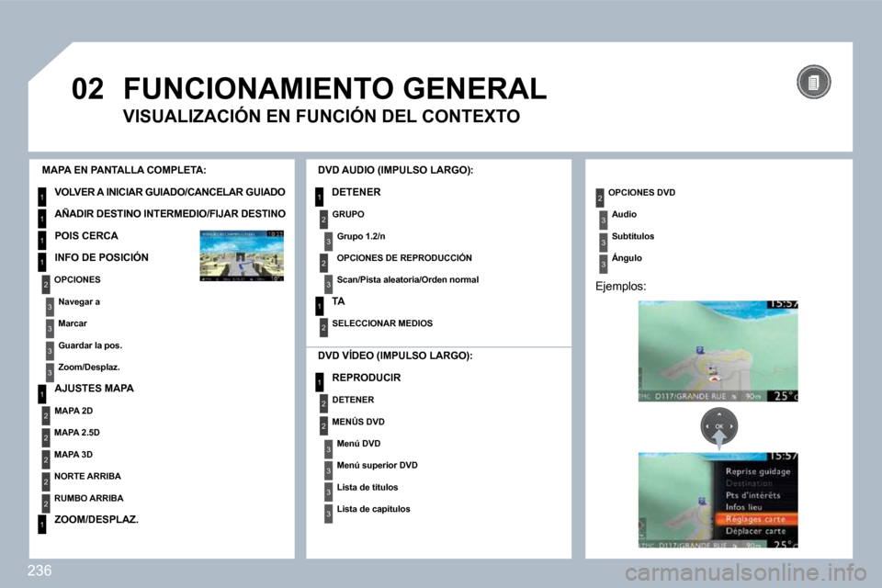Click 'Marcar' entry
The image size is (882, 588).
73,323
